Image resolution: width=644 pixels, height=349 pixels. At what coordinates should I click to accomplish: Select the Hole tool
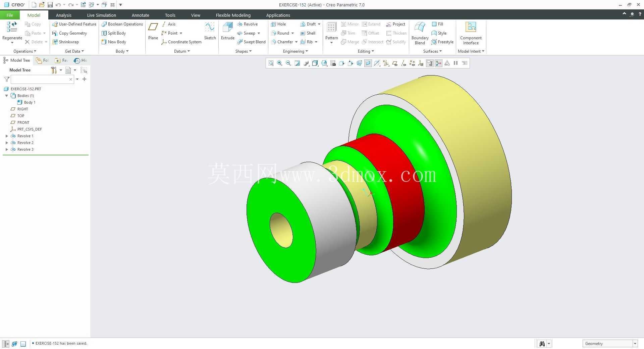click(x=278, y=24)
